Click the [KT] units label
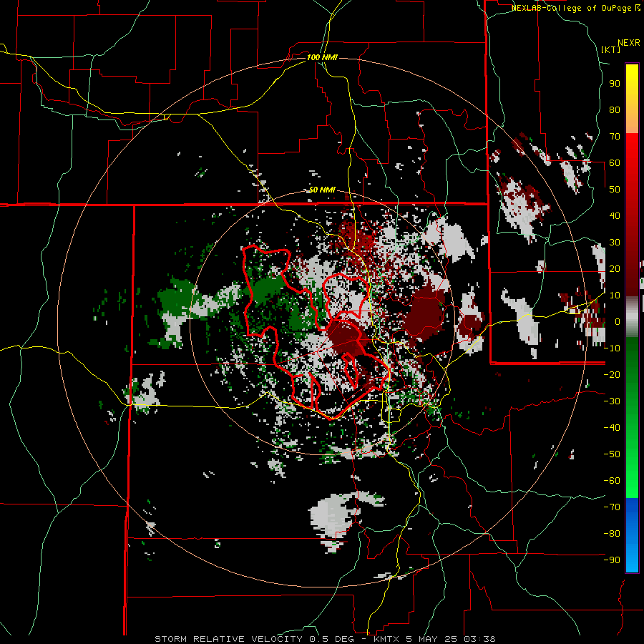Screen dimensions: 644x644 [x=611, y=49]
